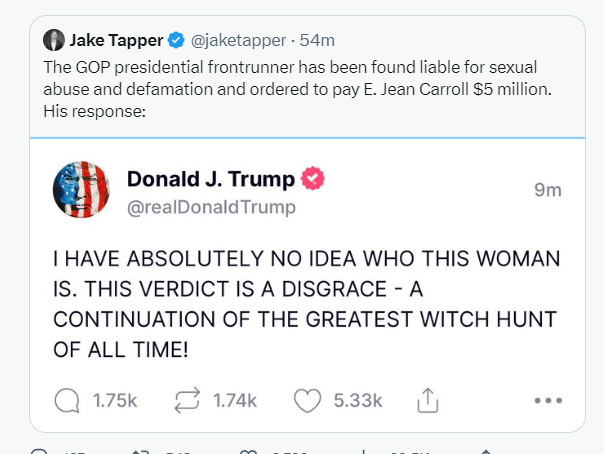Click the reply speech bubble icon
Image resolution: width=604 pixels, height=454 pixels.
67,400
